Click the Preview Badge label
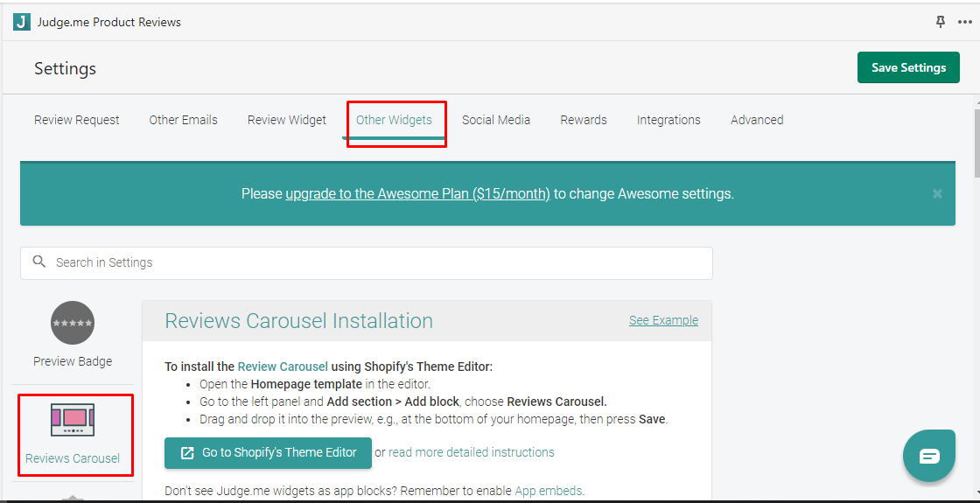Screen dimensions: 980x503 [73, 361]
